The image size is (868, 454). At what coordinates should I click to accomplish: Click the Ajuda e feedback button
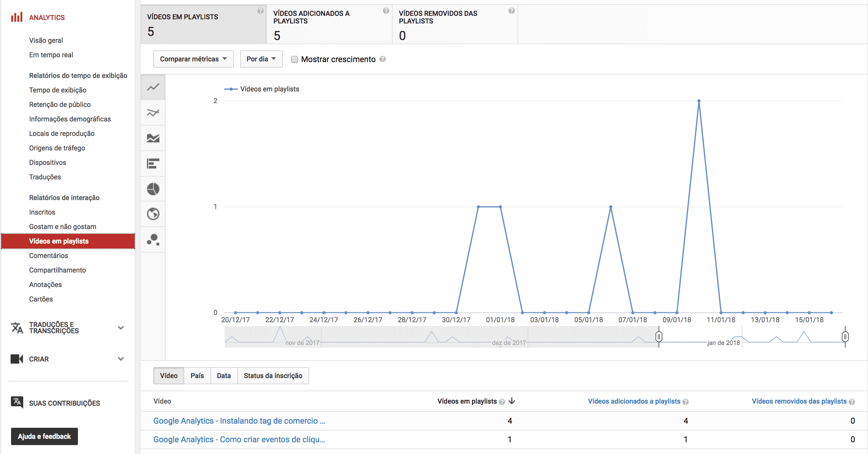(x=44, y=436)
